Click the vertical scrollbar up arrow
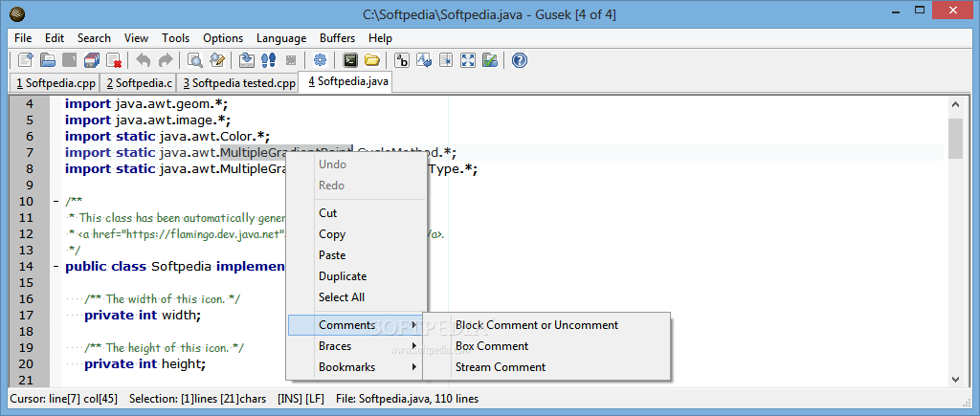This screenshot has width=980, height=416. point(955,105)
